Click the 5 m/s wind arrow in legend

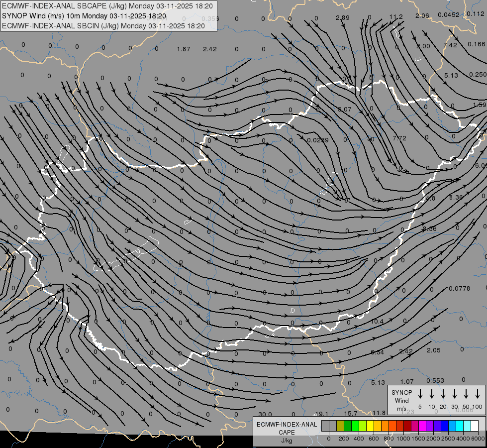420,394
